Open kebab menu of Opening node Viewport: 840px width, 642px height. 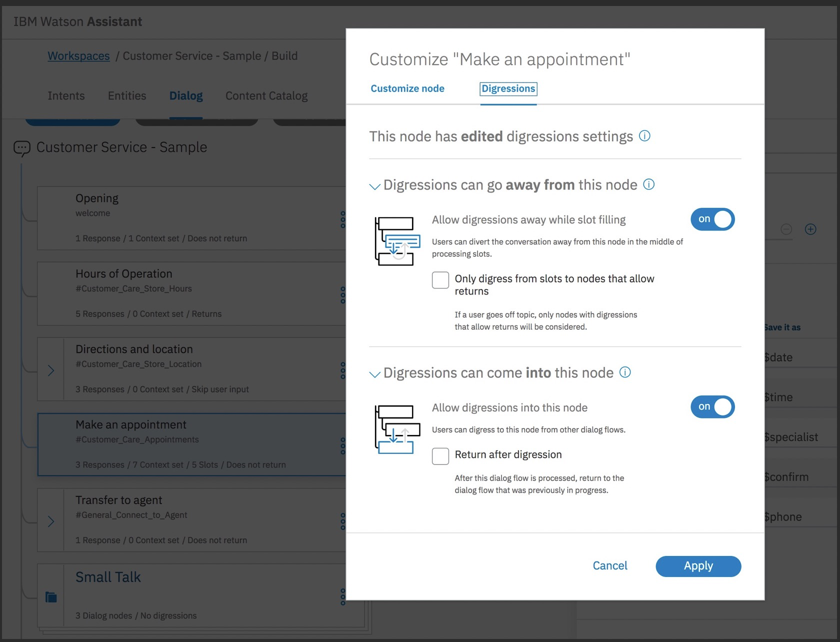click(x=342, y=219)
